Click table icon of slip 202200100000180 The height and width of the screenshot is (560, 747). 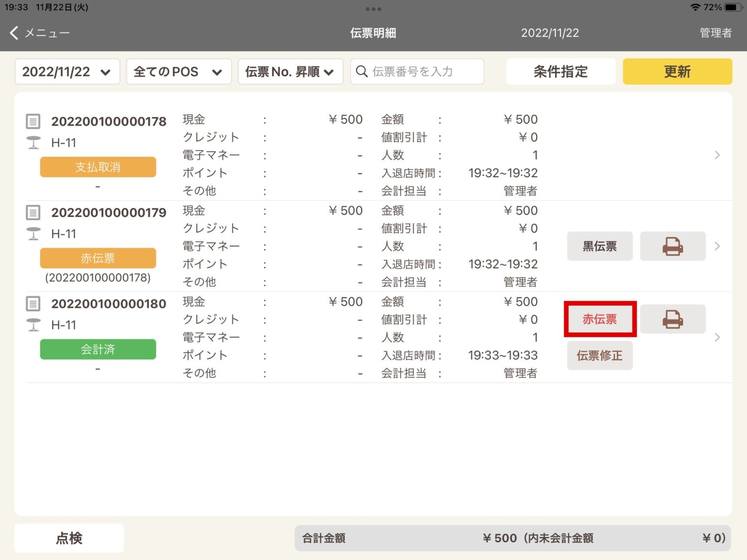33,325
